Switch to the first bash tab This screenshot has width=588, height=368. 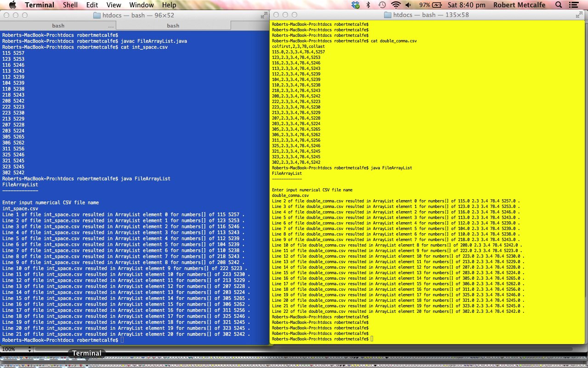(58, 26)
